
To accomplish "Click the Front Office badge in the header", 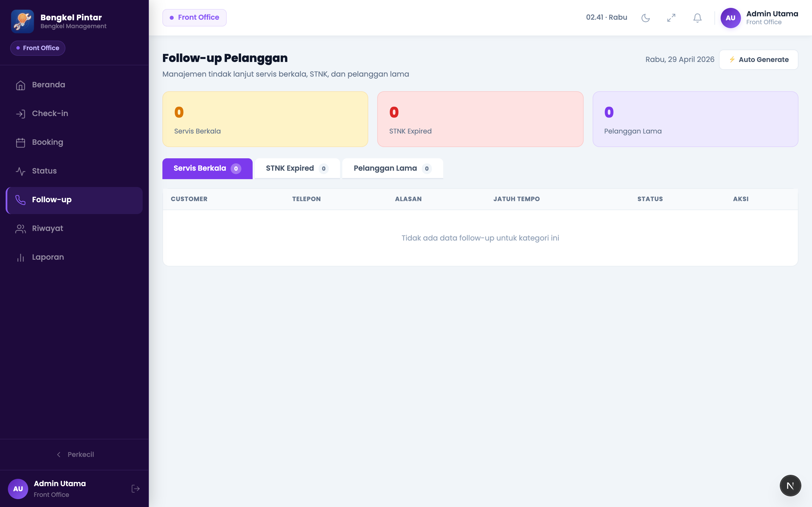I will pos(194,17).
